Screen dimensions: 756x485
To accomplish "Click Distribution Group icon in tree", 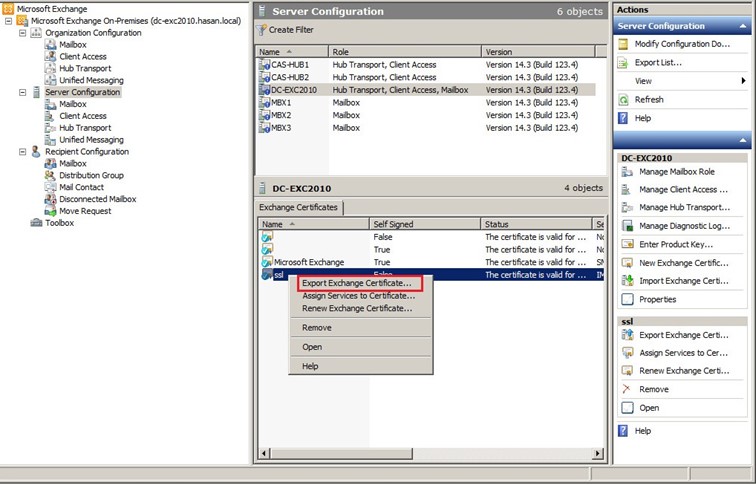I will (x=51, y=175).
